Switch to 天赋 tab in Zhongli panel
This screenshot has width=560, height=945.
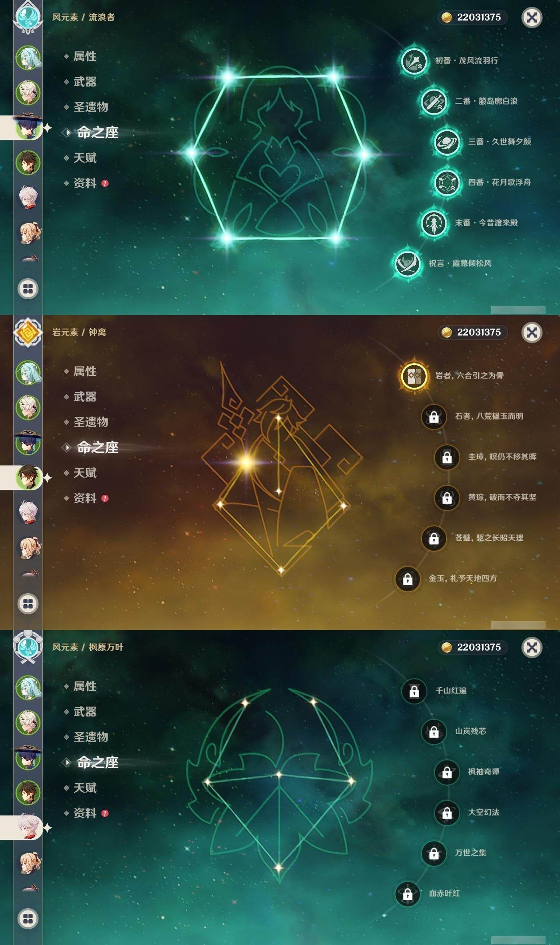tap(85, 473)
